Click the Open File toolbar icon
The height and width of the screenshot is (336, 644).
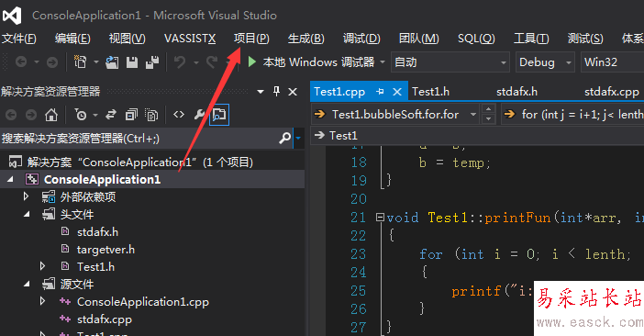click(x=112, y=62)
